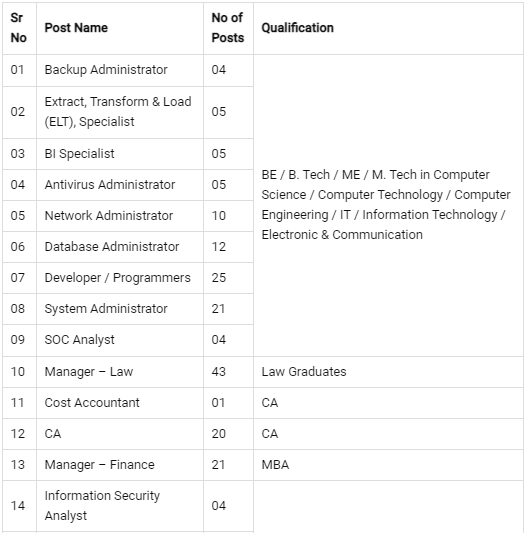
Task: Select the Sr No column header
Action: point(19,28)
